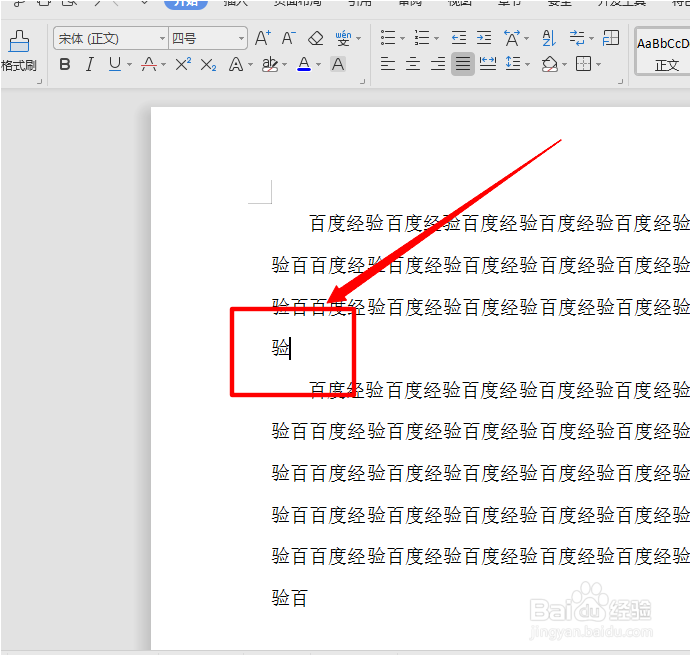The width and height of the screenshot is (691, 656).
Task: Click first paragraph's opening 百度经验 text
Action: [x=346, y=223]
